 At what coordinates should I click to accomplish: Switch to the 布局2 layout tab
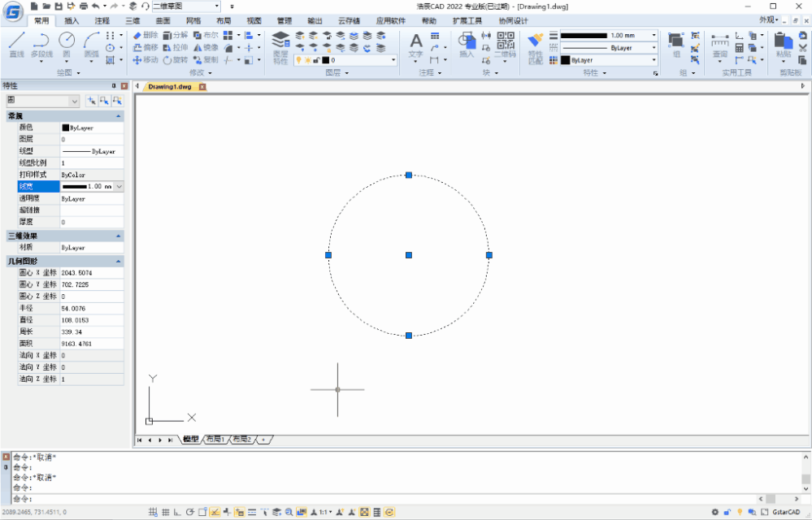[241, 440]
